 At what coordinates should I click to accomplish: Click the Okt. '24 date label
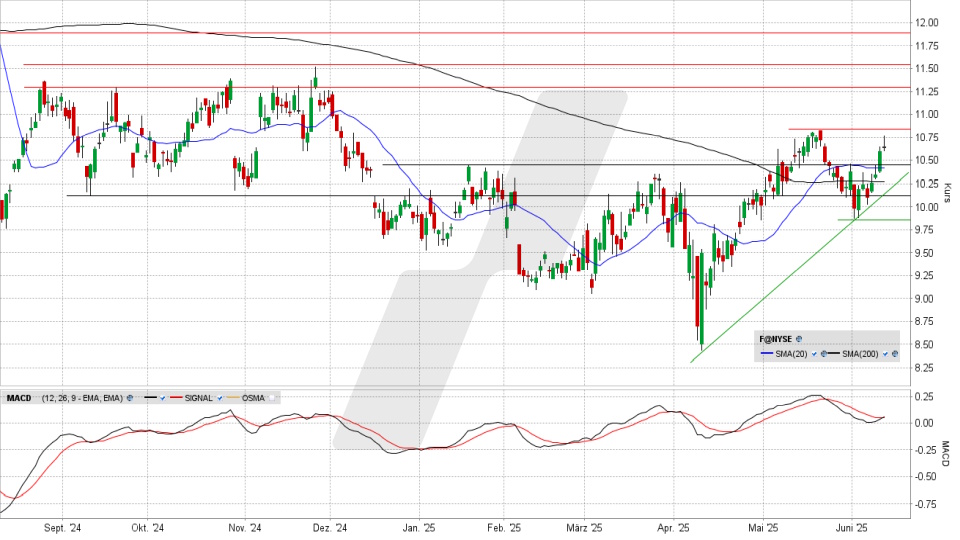147,528
